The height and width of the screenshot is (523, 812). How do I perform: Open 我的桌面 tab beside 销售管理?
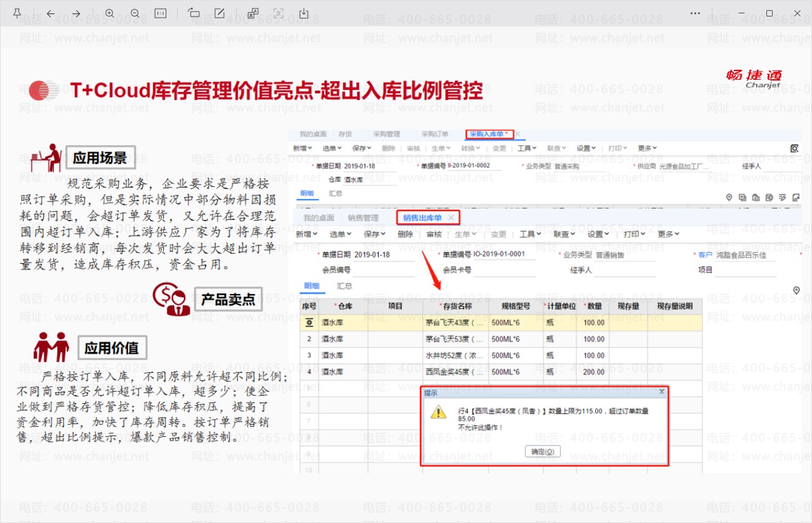(x=318, y=218)
